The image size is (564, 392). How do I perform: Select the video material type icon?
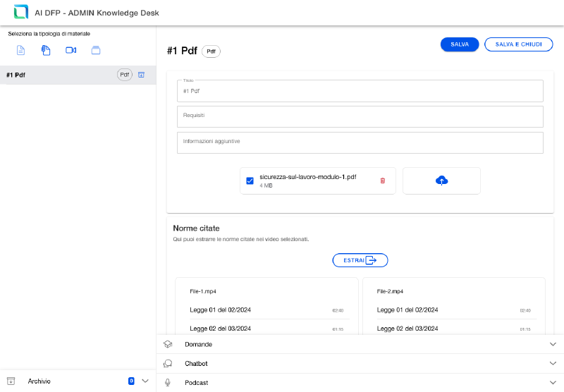tap(71, 50)
